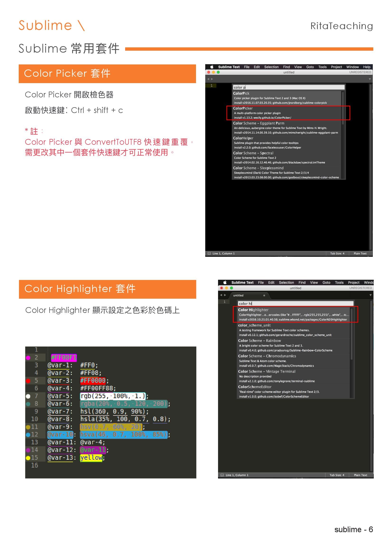Click the tab scroll-left arrow in the bottom Sublime window
This screenshot has height=554, width=392.
click(x=221, y=295)
